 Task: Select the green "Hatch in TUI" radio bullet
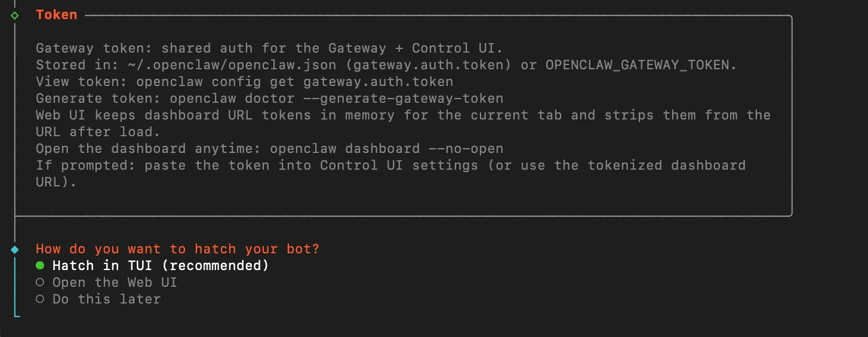(40, 265)
